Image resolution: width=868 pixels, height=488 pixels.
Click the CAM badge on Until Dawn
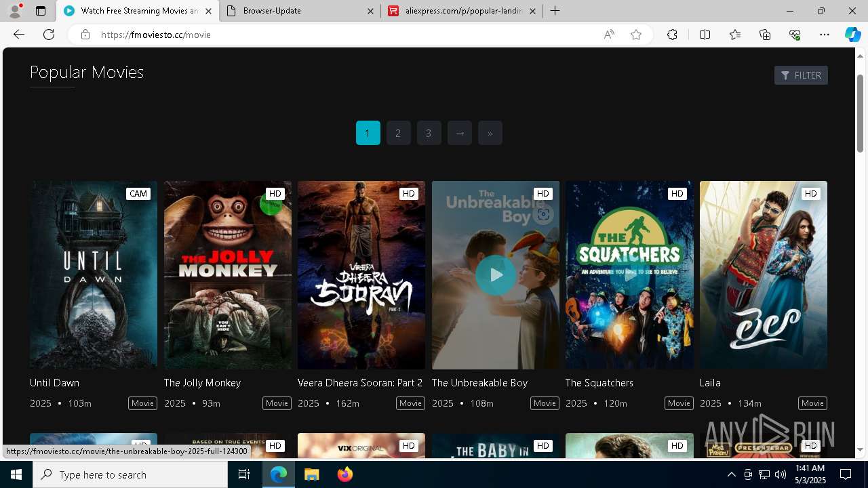[138, 194]
